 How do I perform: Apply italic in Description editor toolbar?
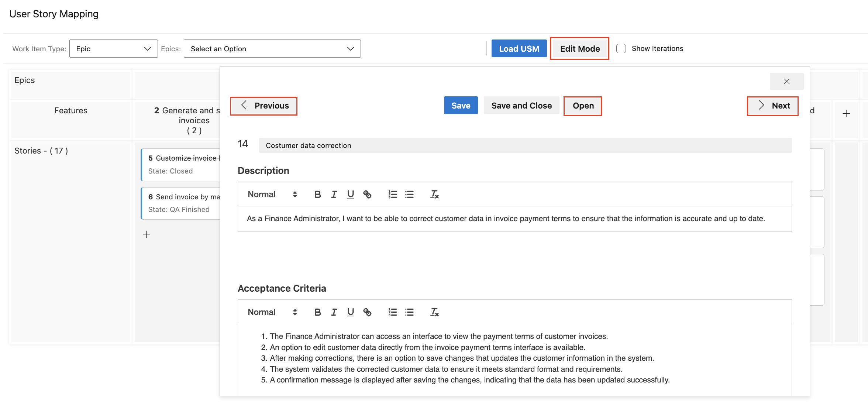[x=334, y=194]
